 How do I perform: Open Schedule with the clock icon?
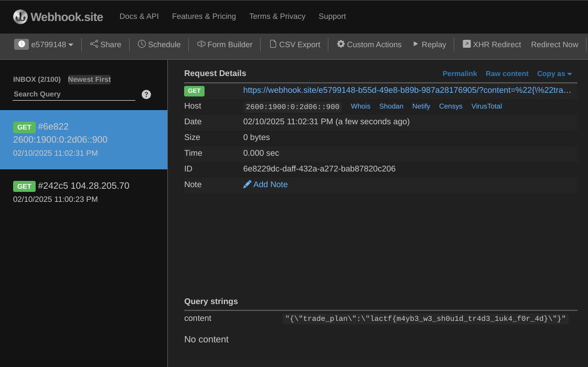[x=142, y=44]
